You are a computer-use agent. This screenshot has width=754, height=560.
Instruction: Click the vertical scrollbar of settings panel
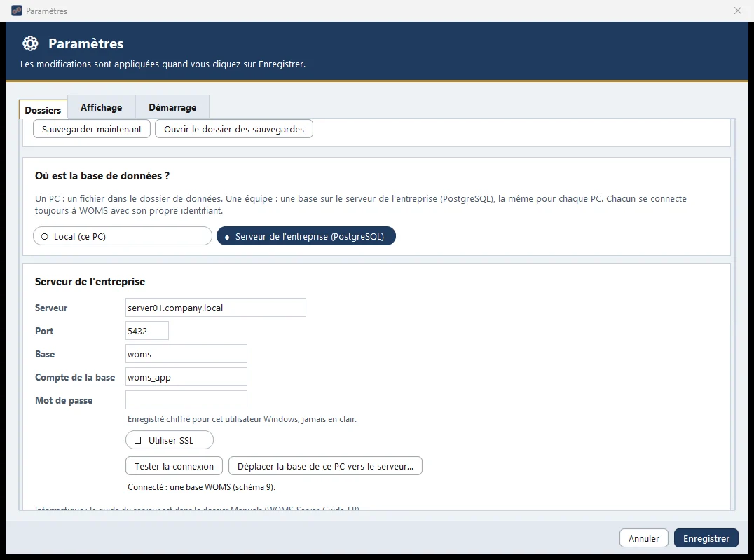click(734, 220)
